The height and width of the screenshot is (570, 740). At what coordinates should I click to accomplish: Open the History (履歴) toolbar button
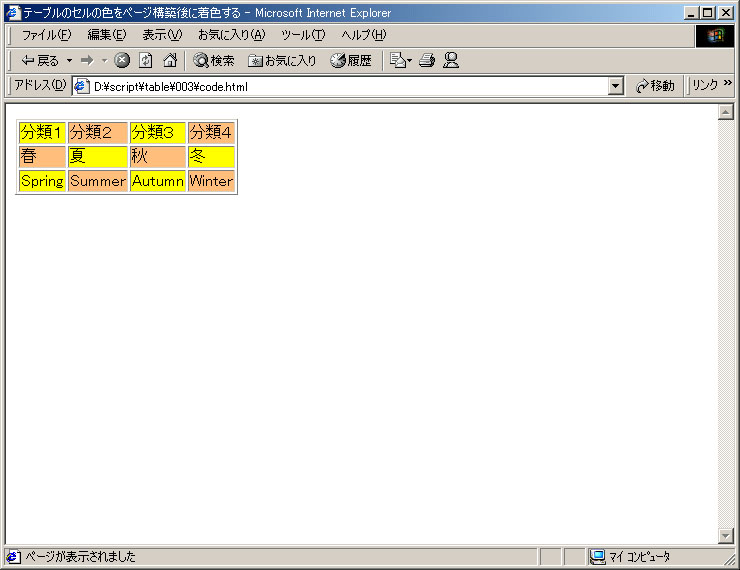(x=351, y=60)
